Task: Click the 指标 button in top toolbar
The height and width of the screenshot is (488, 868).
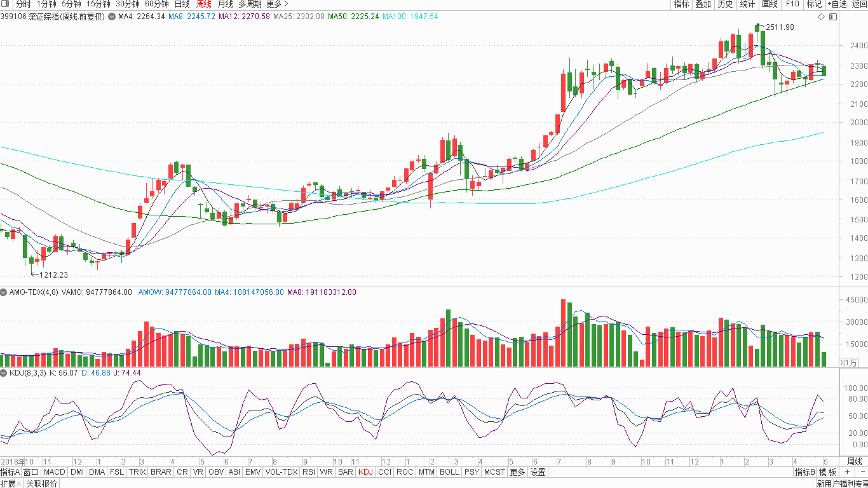Action: pos(681,4)
